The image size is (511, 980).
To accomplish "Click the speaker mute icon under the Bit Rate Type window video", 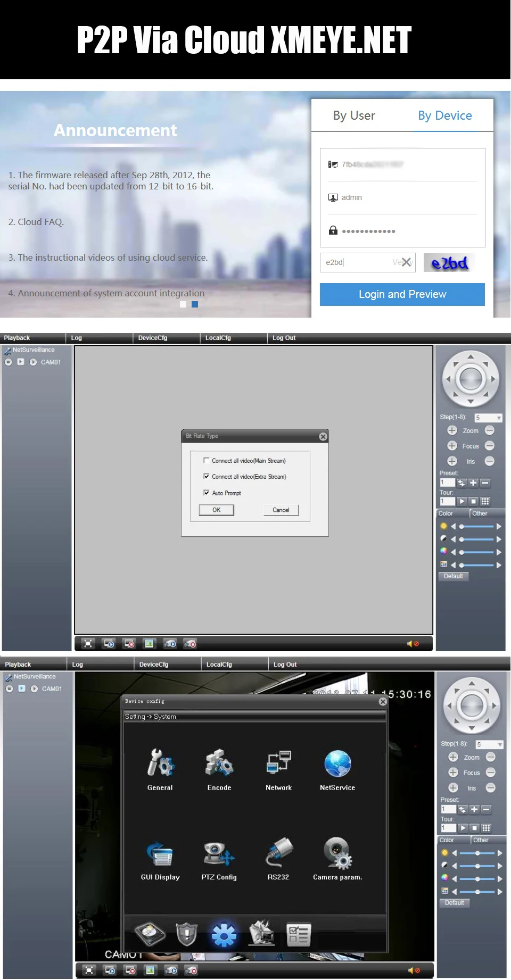I will [413, 644].
